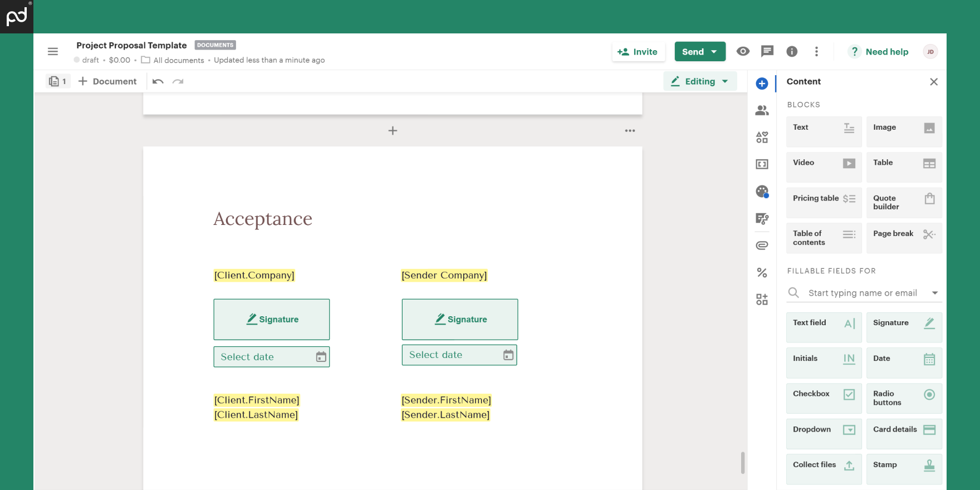Open the design palette icon in sidebar
Image resolution: width=980 pixels, height=490 pixels.
pyautogui.click(x=762, y=192)
